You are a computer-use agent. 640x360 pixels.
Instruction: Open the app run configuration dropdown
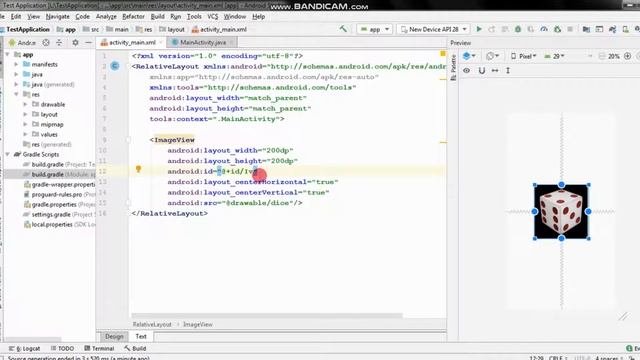pos(375,29)
